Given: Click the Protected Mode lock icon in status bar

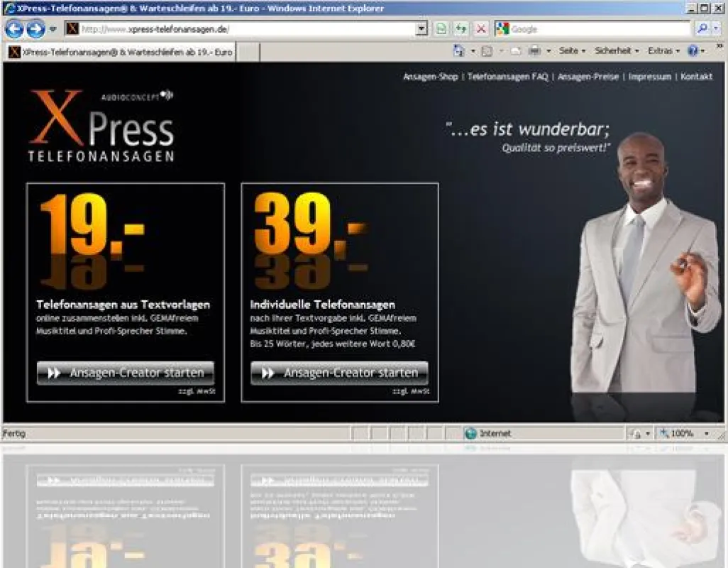Looking at the screenshot, I should [x=635, y=434].
